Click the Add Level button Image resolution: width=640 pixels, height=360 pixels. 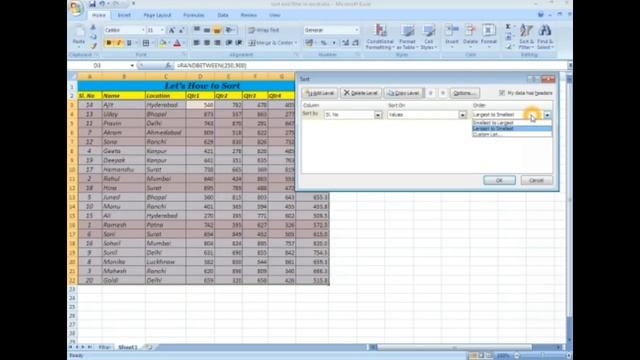coord(320,93)
